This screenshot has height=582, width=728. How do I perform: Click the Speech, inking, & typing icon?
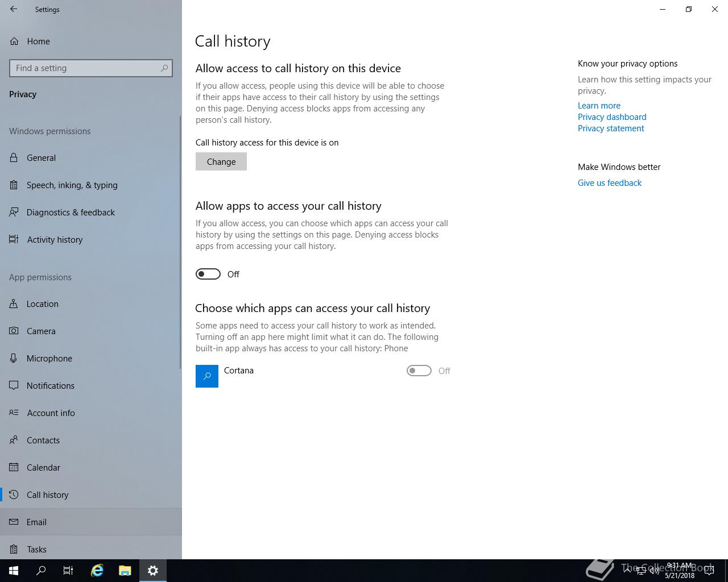click(x=14, y=185)
